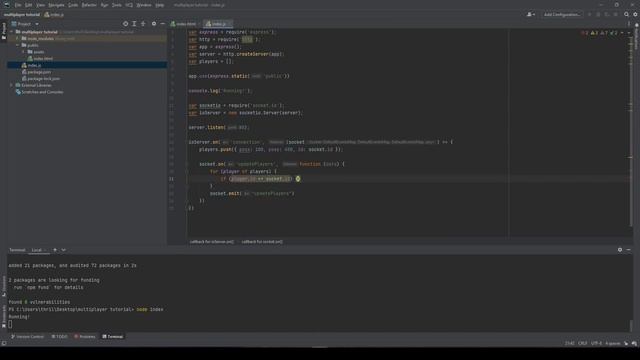Click index.js breadcrumb in navigation bar
640x360 pixels.
click(54, 15)
